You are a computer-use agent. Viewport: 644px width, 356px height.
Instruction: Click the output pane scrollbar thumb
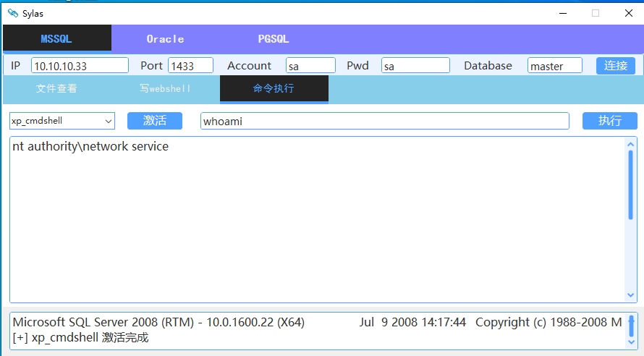630,185
